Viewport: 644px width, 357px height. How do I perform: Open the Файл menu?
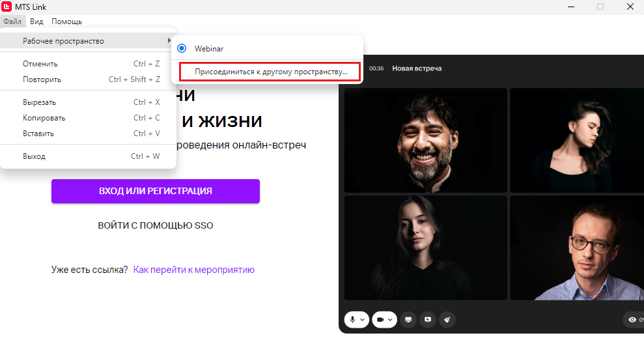click(x=12, y=21)
